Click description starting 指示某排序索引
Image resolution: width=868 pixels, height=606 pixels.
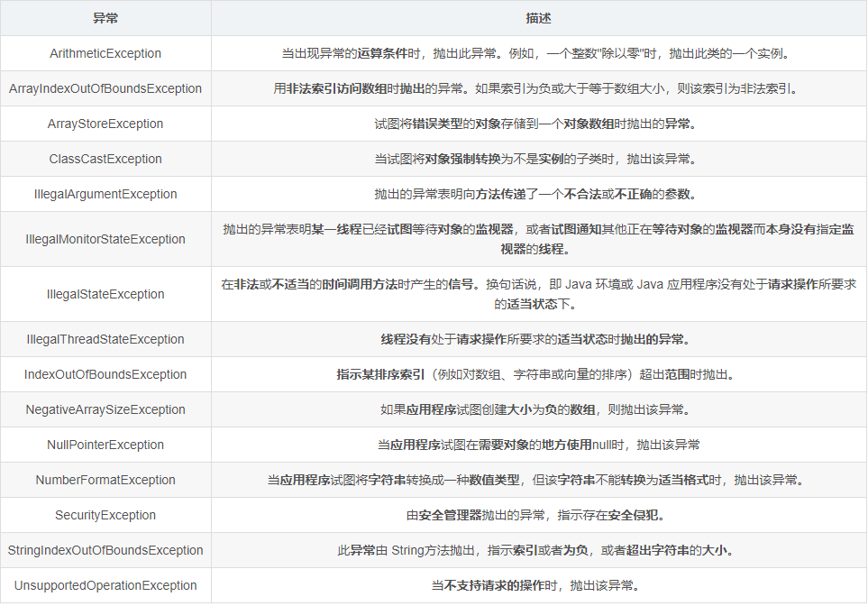pos(538,374)
